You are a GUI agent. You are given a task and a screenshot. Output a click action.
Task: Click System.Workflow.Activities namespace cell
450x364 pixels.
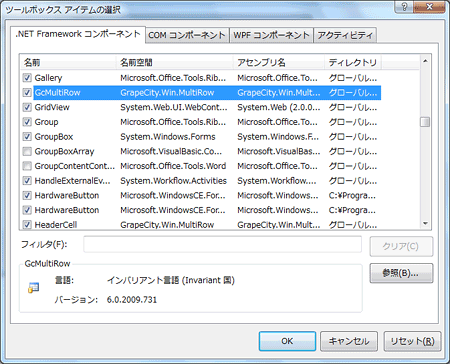pyautogui.click(x=173, y=181)
